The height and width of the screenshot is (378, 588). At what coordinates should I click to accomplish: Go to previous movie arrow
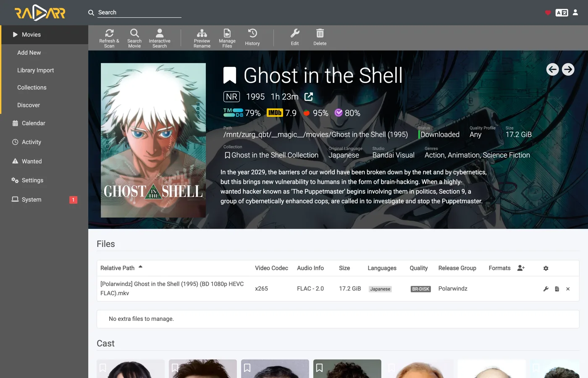coord(553,69)
